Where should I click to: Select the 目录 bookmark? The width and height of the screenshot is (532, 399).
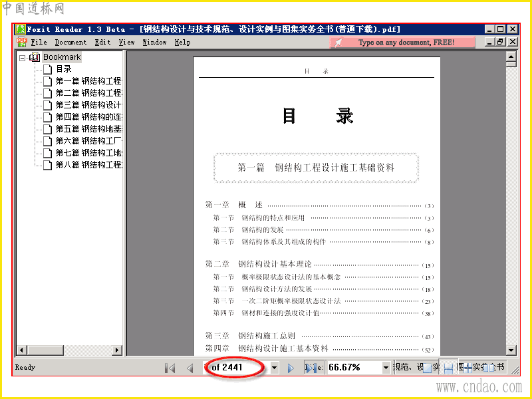(x=64, y=69)
